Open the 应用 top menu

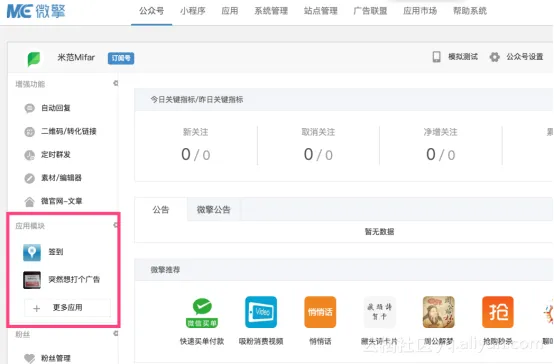coord(230,11)
